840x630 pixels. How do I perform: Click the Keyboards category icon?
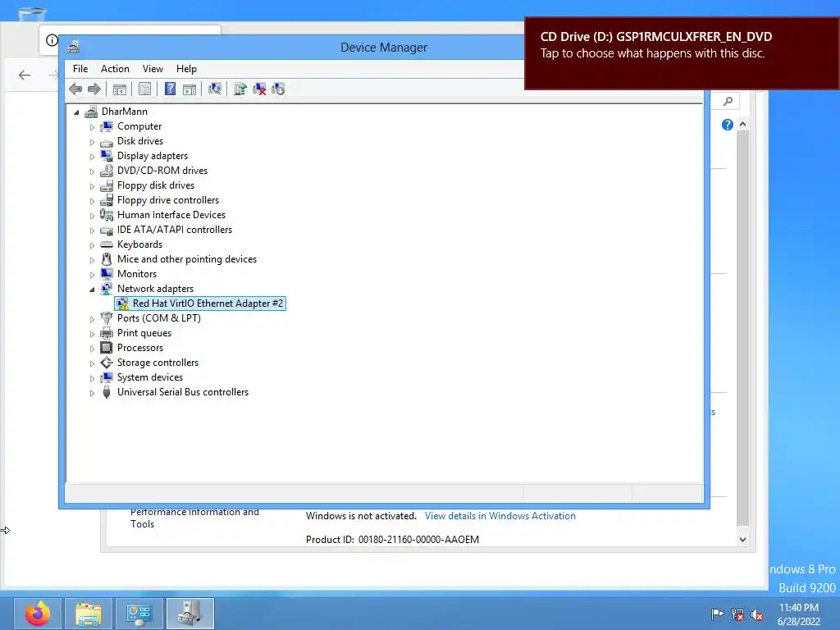107,244
